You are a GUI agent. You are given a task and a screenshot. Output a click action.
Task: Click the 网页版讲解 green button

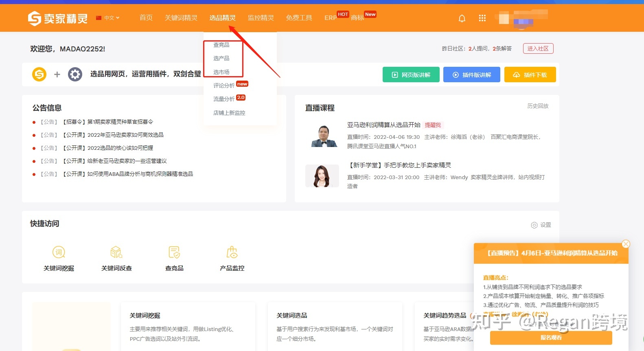(411, 75)
